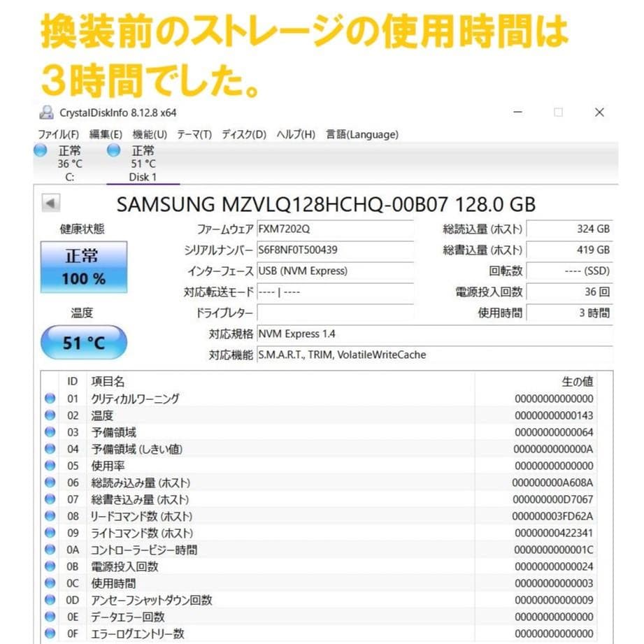
Task: Select raw value 0000000422341
Action: click(x=554, y=533)
